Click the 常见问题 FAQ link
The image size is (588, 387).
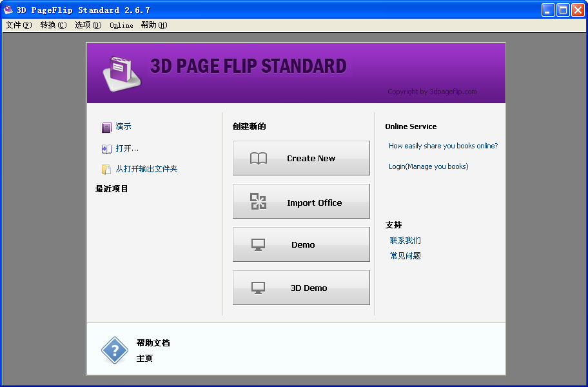click(406, 256)
